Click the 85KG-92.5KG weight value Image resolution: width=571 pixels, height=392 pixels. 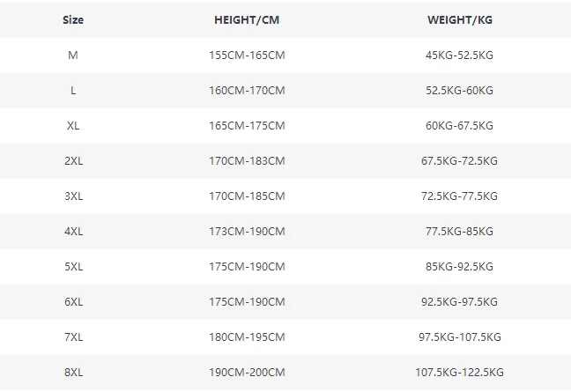tap(459, 267)
